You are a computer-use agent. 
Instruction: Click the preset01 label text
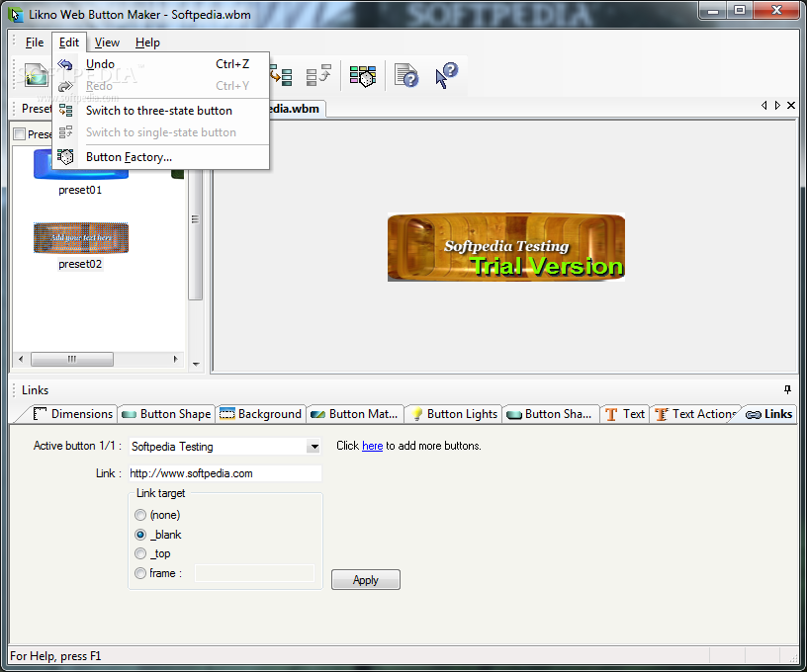pyautogui.click(x=80, y=190)
